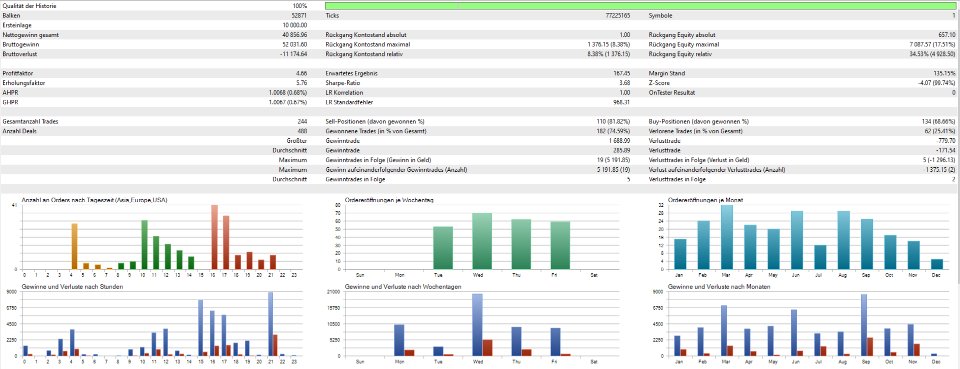Select the 'Symbole' label
The width and height of the screenshot is (960, 369).
[x=661, y=15]
